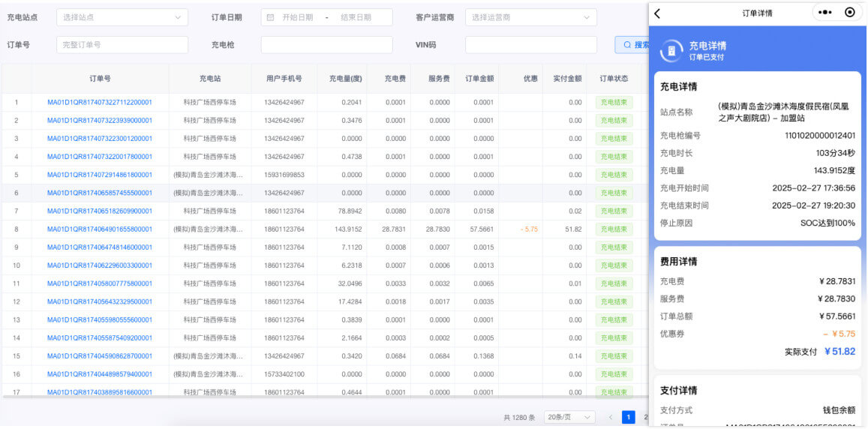
Task: Click the 结束日期 end date field
Action: pos(356,17)
